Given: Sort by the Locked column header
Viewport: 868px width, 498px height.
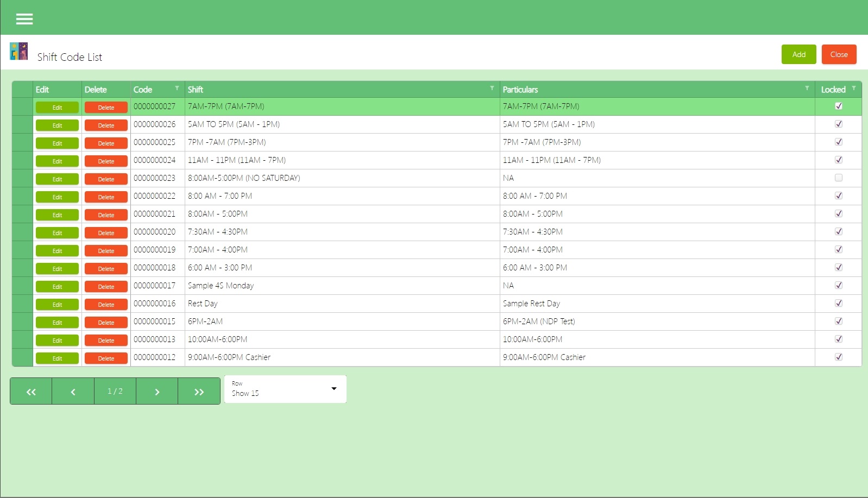Looking at the screenshot, I should point(833,90).
